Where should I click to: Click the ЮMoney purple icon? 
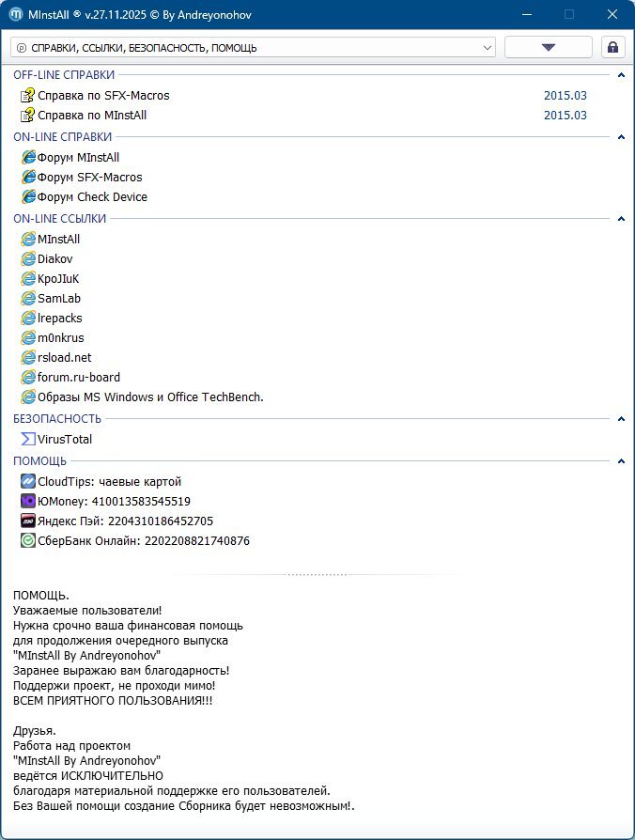click(x=28, y=501)
